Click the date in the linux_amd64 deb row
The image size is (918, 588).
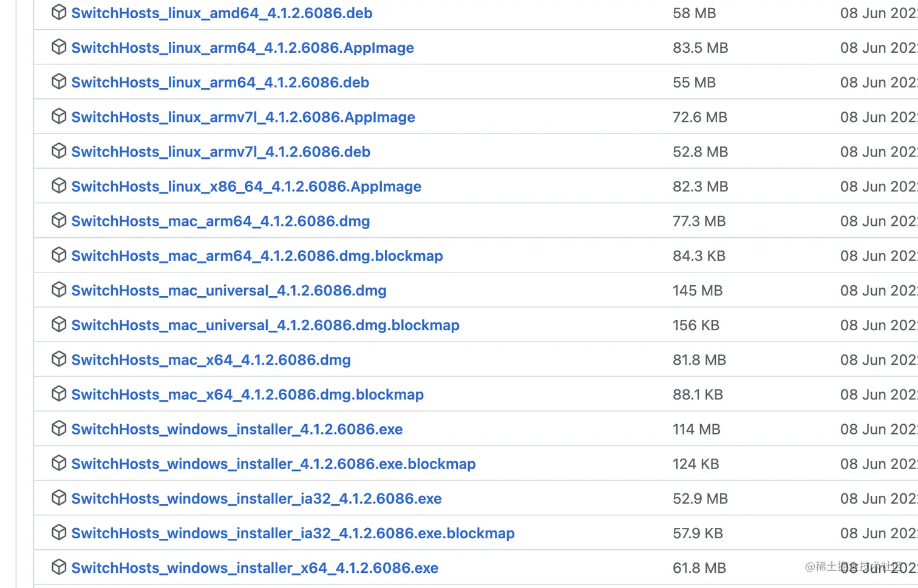879,13
